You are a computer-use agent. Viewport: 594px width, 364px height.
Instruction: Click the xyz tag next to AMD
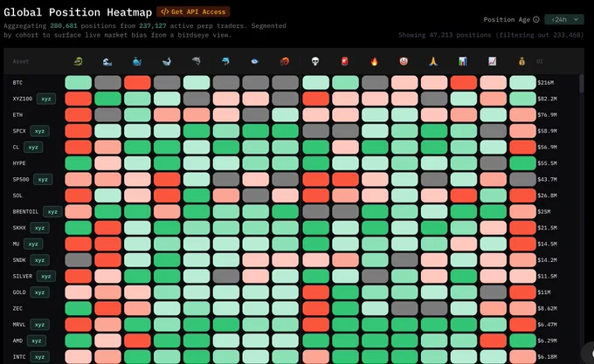37,340
